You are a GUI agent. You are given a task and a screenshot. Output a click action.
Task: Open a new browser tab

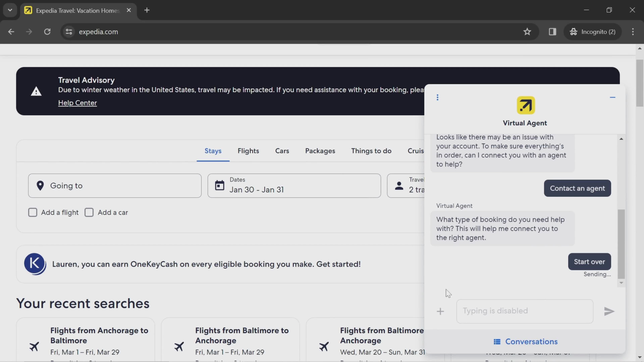147,10
